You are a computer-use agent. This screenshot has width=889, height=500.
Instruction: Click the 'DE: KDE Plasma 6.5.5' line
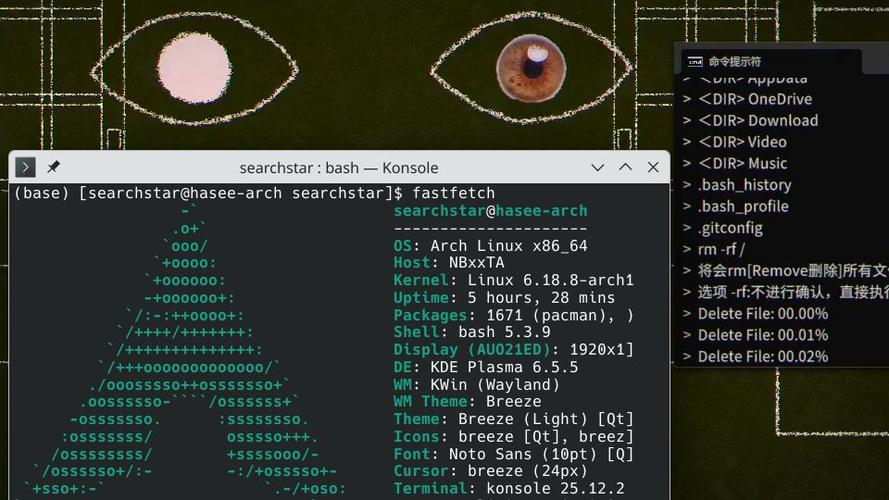486,367
